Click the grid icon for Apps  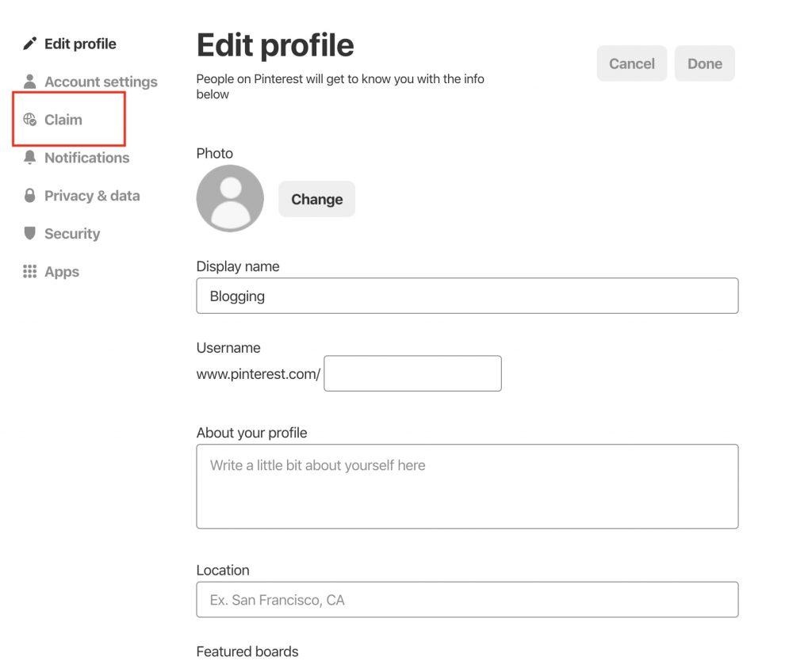30,272
